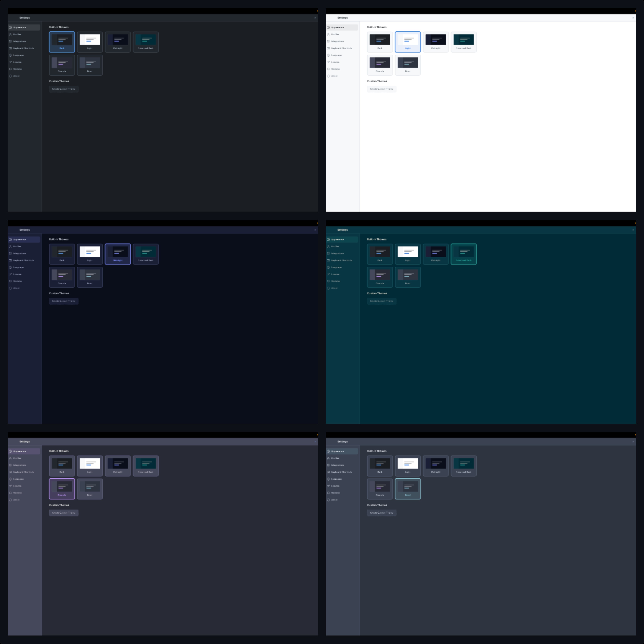The image size is (644, 644).
Task: Click the Language globe icon in the Dracula-theme window
Action: 10,479
